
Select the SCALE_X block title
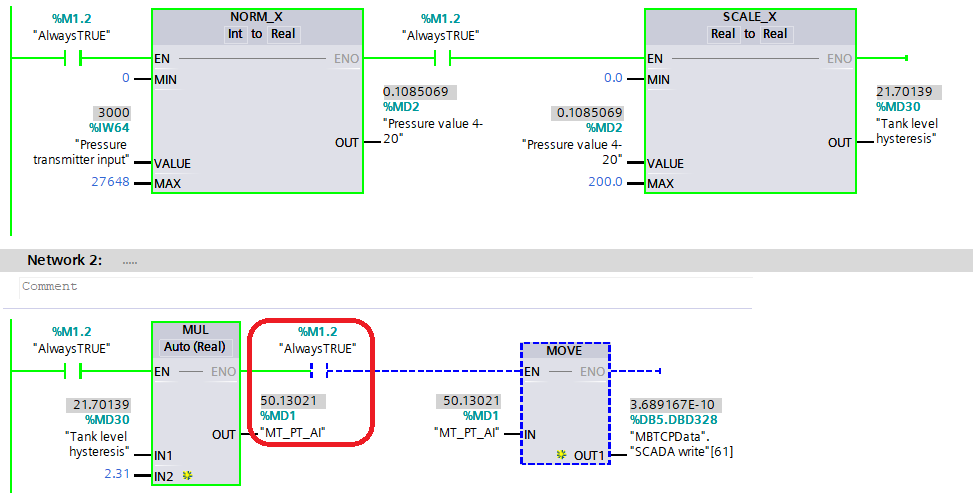point(750,17)
